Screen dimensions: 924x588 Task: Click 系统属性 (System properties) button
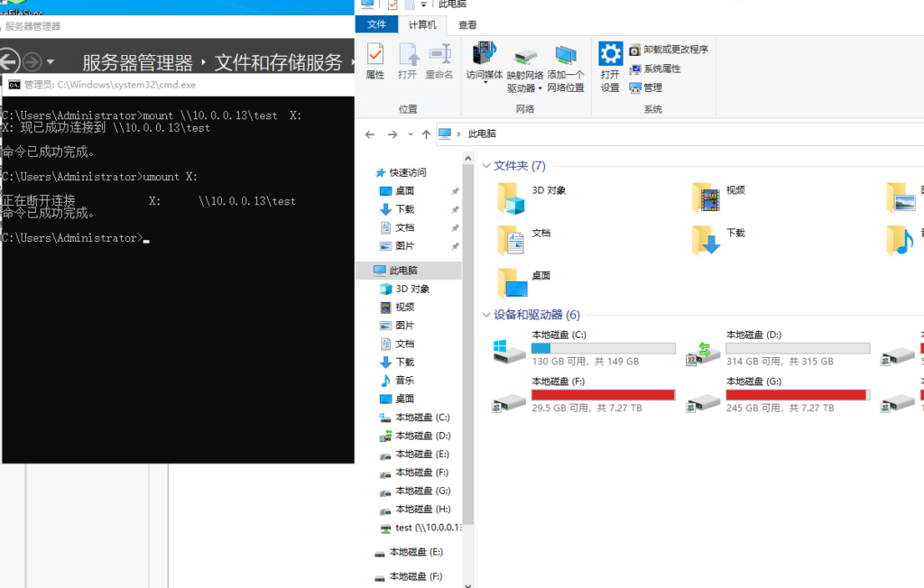(655, 69)
